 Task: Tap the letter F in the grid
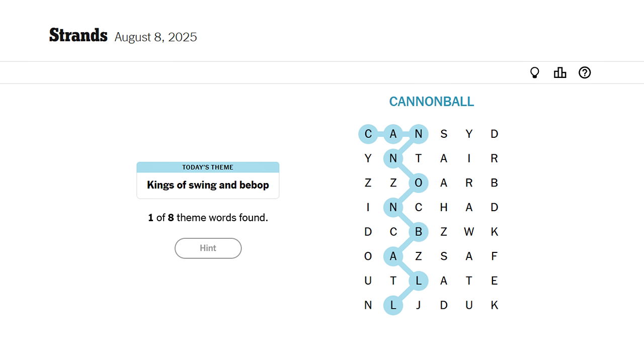point(494,256)
